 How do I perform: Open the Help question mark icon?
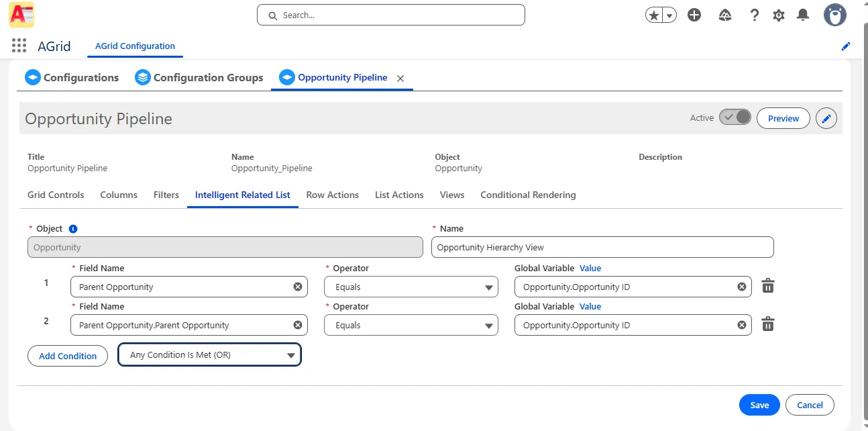(x=754, y=15)
